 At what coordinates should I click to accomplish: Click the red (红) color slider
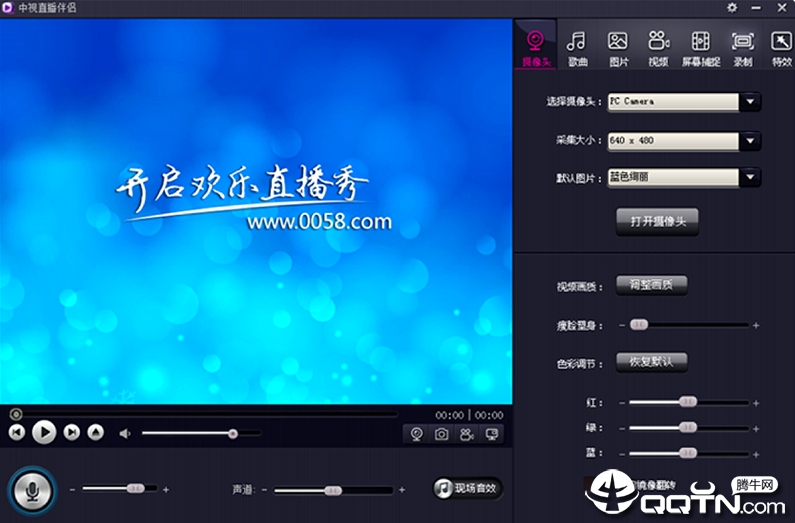click(689, 402)
